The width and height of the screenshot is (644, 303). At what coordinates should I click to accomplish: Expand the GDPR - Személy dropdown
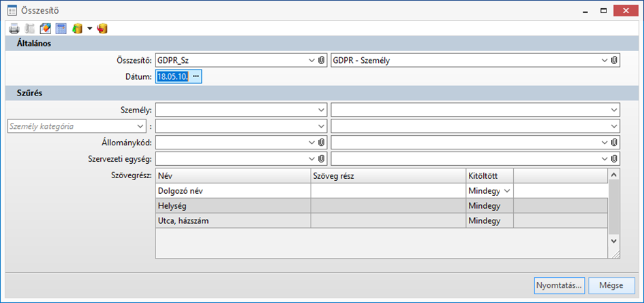click(604, 60)
